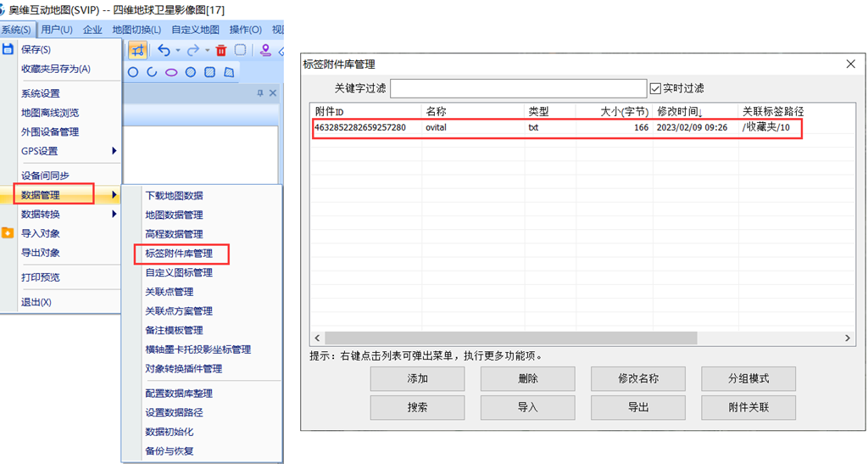Select the hatched filled circle tool
Image resolution: width=868 pixels, height=464 pixels.
pyautogui.click(x=191, y=73)
